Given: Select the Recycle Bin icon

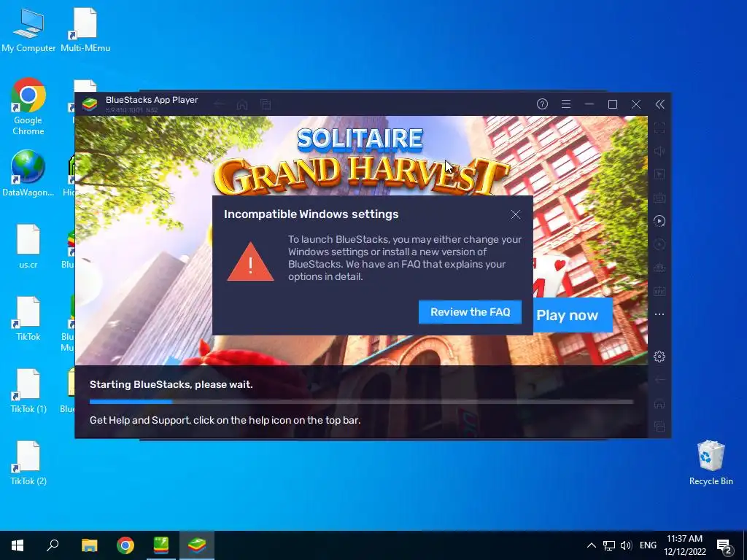Looking at the screenshot, I should [x=711, y=463].
